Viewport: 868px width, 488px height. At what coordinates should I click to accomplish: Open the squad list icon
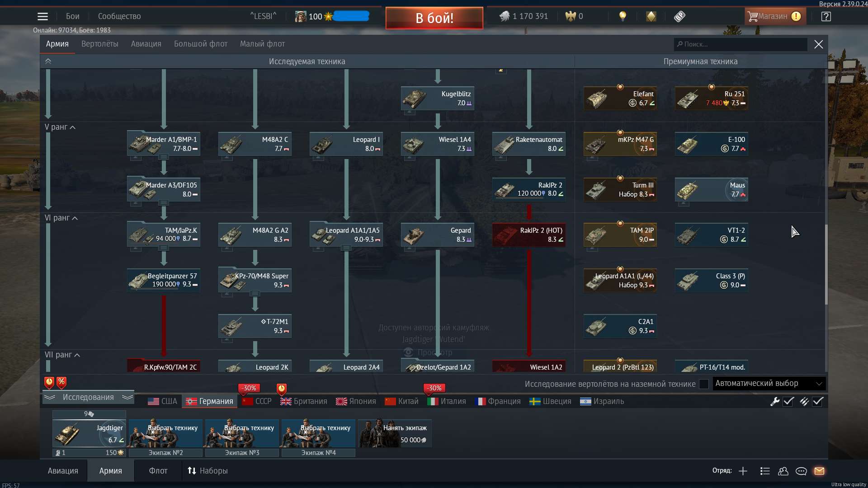[765, 471]
